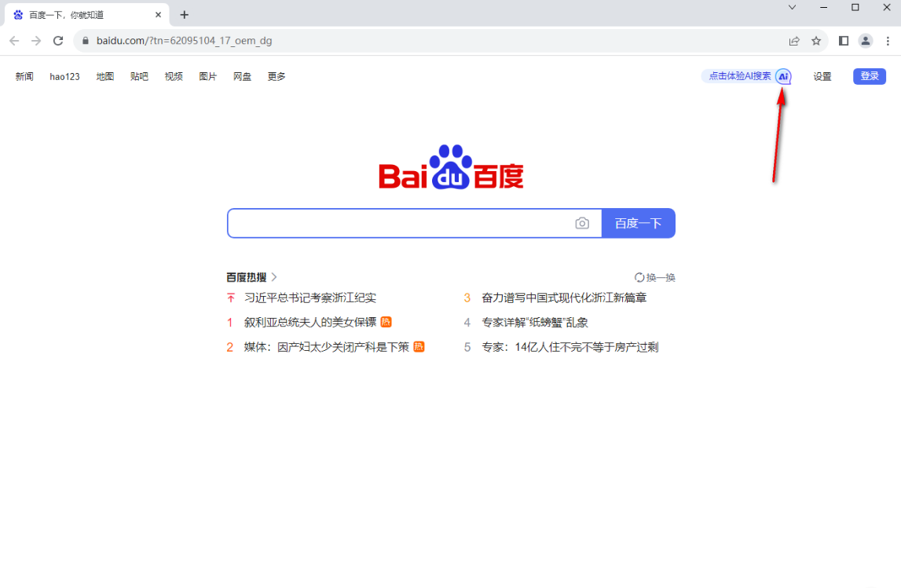This screenshot has height=588, width=901.
Task: Click 换一换 text
Action: [x=661, y=277]
